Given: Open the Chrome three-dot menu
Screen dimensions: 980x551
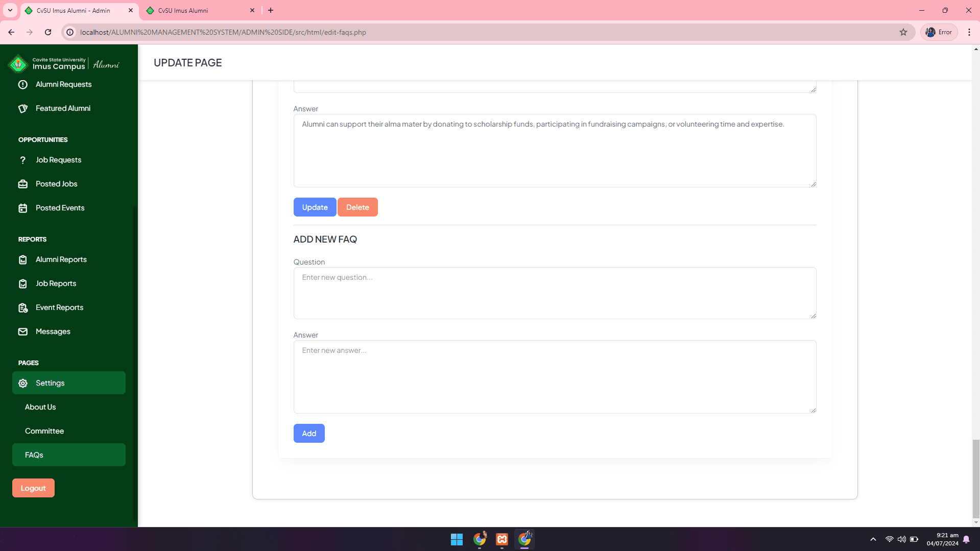Looking at the screenshot, I should point(969,32).
